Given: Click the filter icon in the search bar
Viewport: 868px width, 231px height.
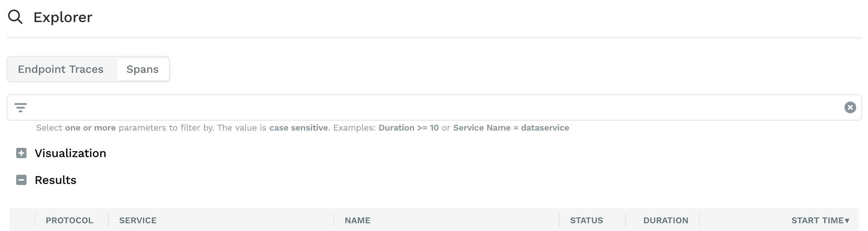Looking at the screenshot, I should (21, 107).
